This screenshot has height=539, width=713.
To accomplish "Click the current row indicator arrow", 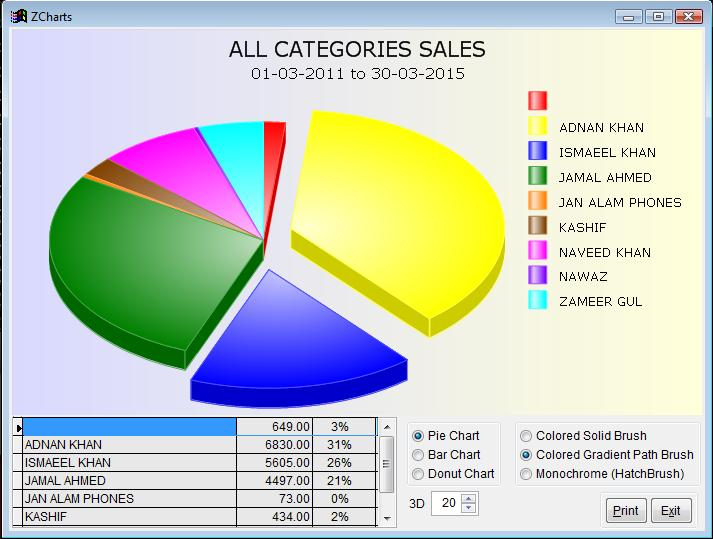I will point(19,428).
